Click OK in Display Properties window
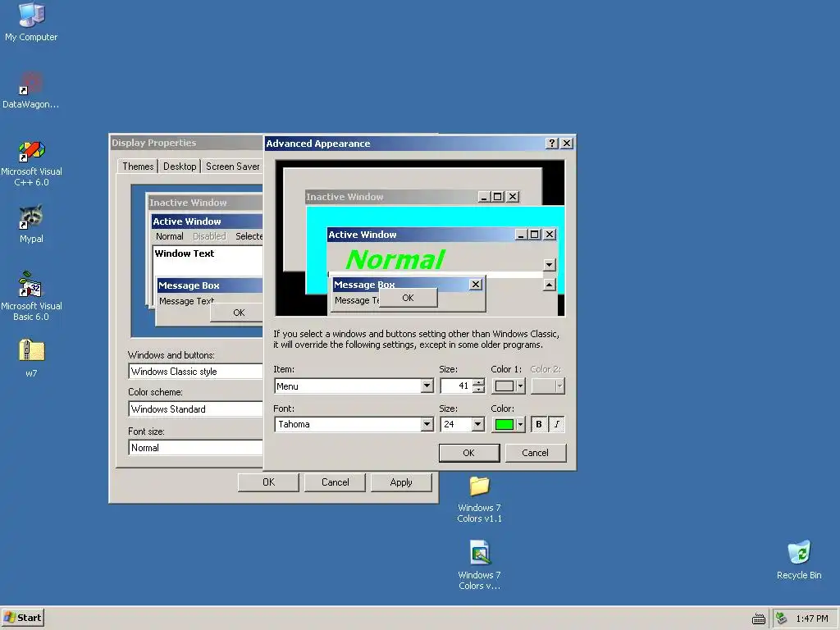The image size is (840, 630). [268, 482]
